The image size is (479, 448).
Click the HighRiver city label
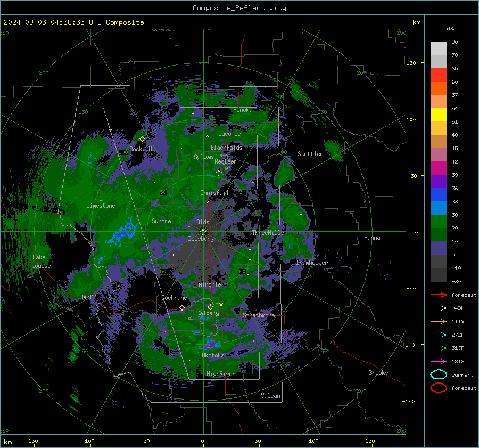[x=221, y=374]
